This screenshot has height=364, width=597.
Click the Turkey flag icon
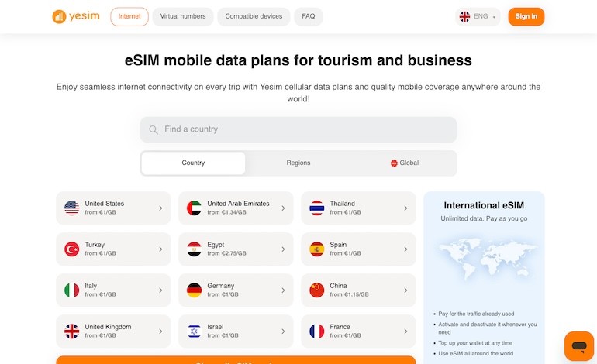71,249
